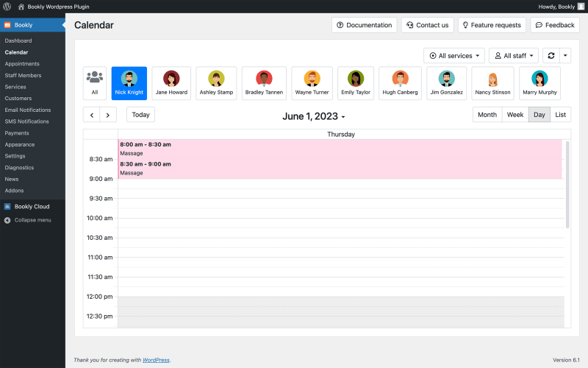Expand the All services dropdown
The image size is (588, 368).
[454, 56]
